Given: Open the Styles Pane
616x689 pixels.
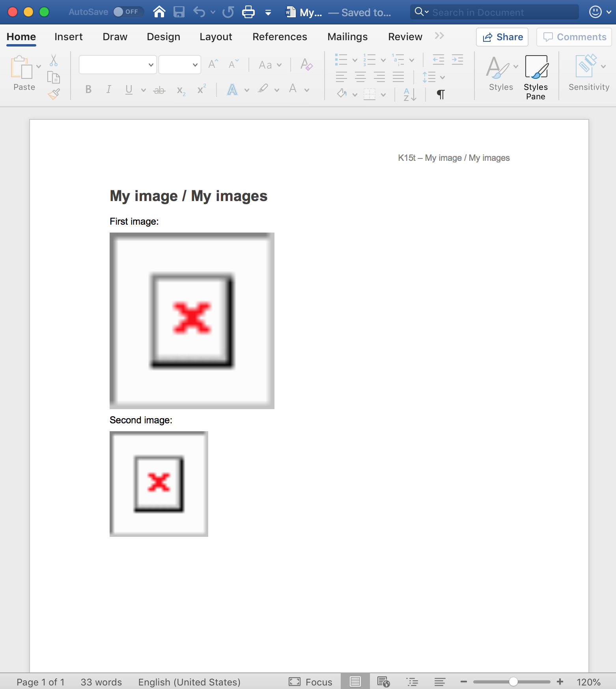Looking at the screenshot, I should tap(536, 78).
